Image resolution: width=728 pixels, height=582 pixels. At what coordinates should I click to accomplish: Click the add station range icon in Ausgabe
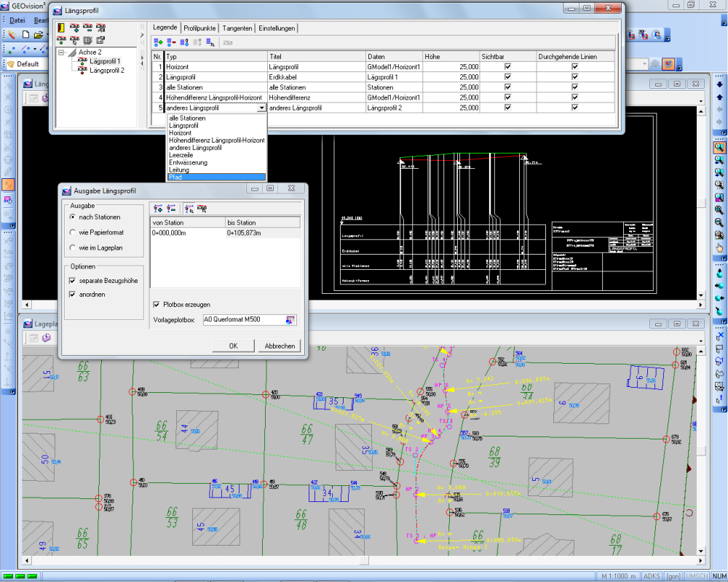click(x=158, y=208)
